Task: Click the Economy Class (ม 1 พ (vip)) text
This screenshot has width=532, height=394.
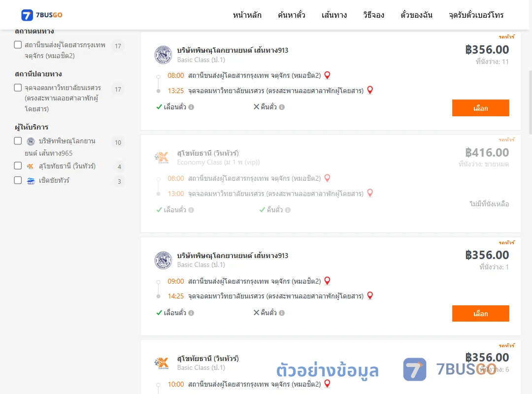Action: click(x=219, y=162)
